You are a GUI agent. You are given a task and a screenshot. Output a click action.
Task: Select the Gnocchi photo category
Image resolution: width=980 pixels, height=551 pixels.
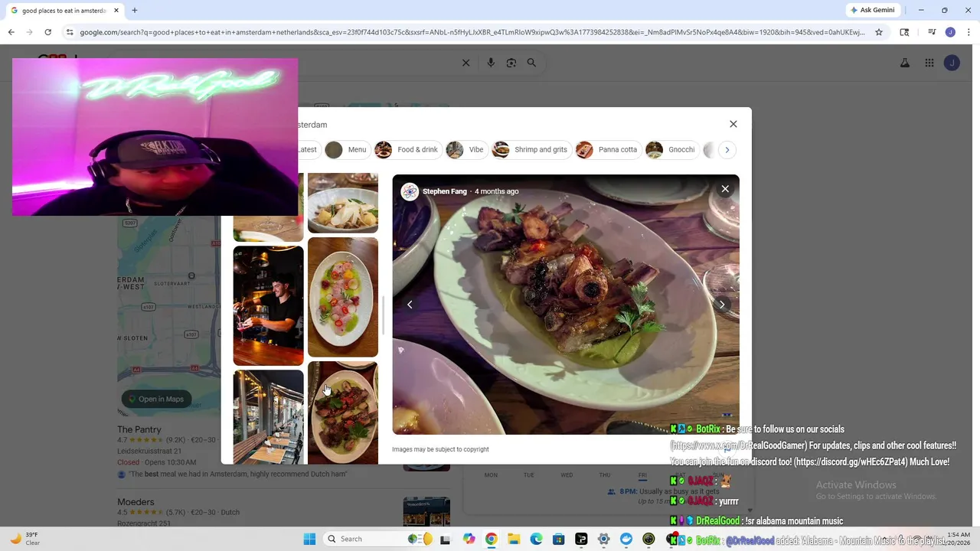click(671, 150)
